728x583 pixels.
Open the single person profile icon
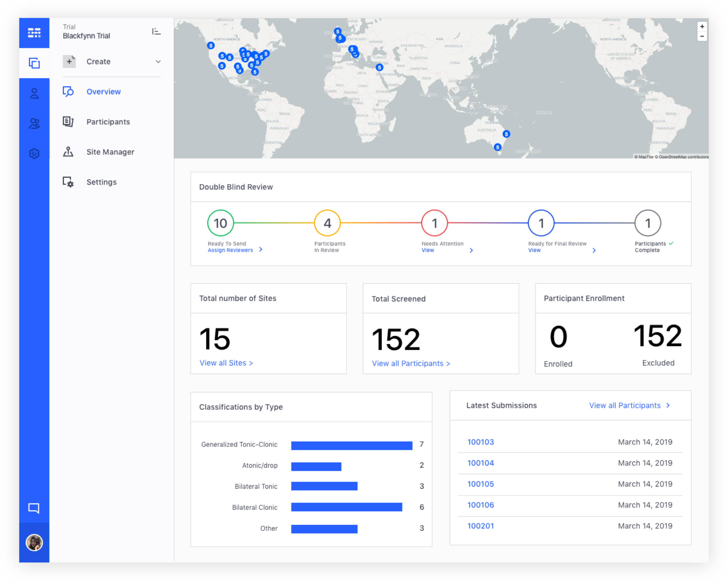[x=34, y=93]
